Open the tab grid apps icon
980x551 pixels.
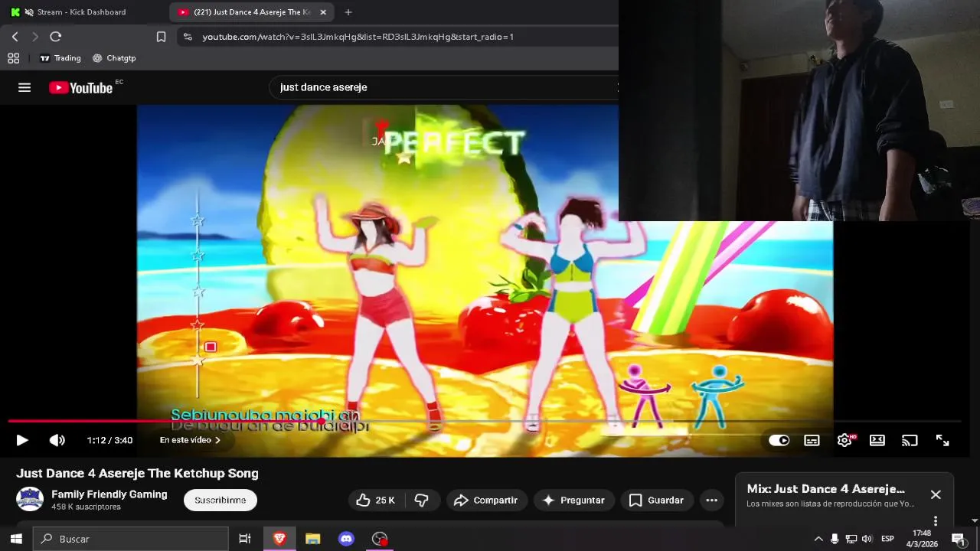tap(13, 58)
